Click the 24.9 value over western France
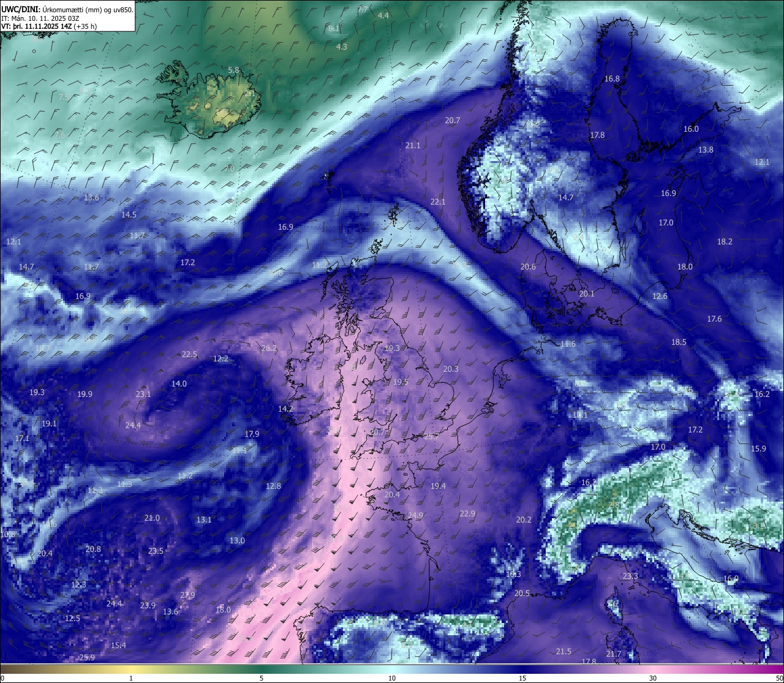The height and width of the screenshot is (683, 784). tap(415, 515)
